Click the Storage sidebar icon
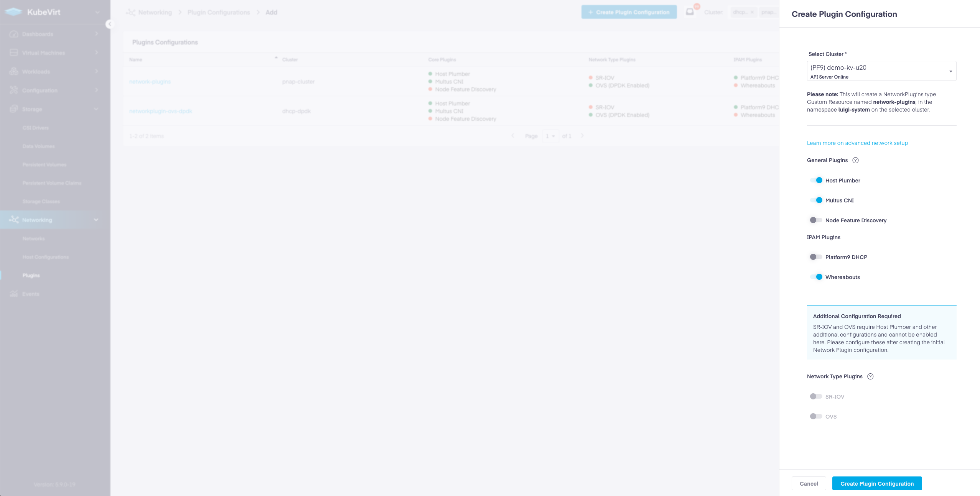The height and width of the screenshot is (496, 980). 14,109
